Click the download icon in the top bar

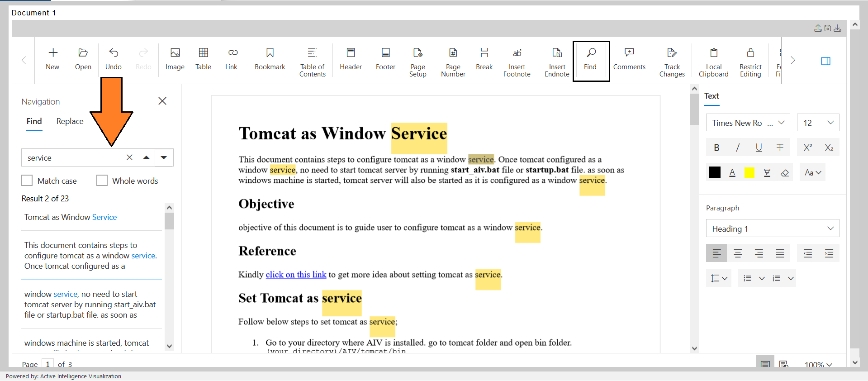[x=838, y=28]
